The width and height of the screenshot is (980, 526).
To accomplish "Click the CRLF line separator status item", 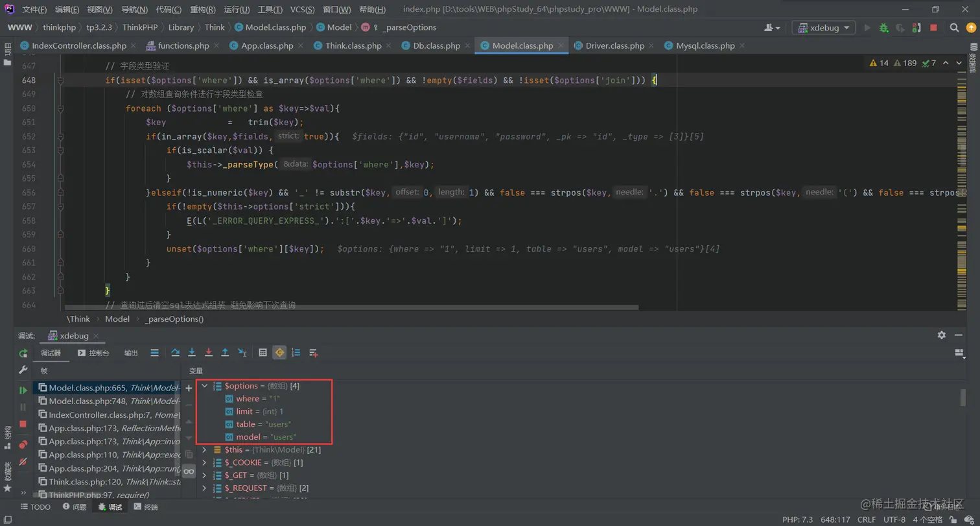I will pos(867,520).
